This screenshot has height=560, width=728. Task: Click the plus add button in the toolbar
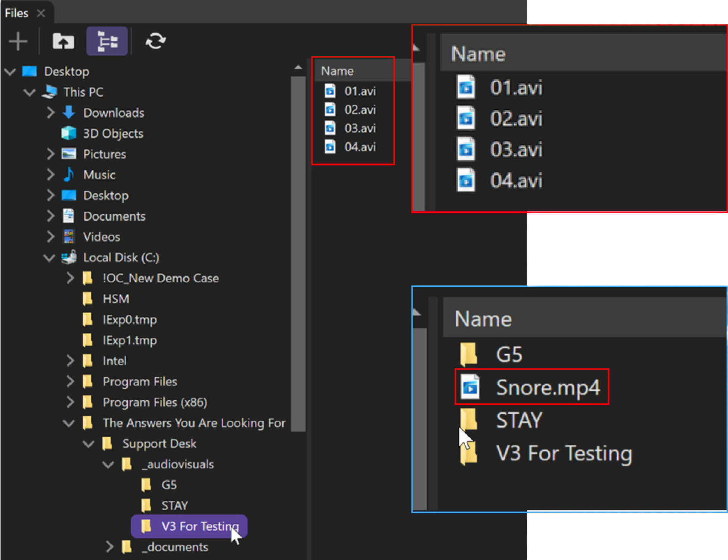pyautogui.click(x=18, y=41)
